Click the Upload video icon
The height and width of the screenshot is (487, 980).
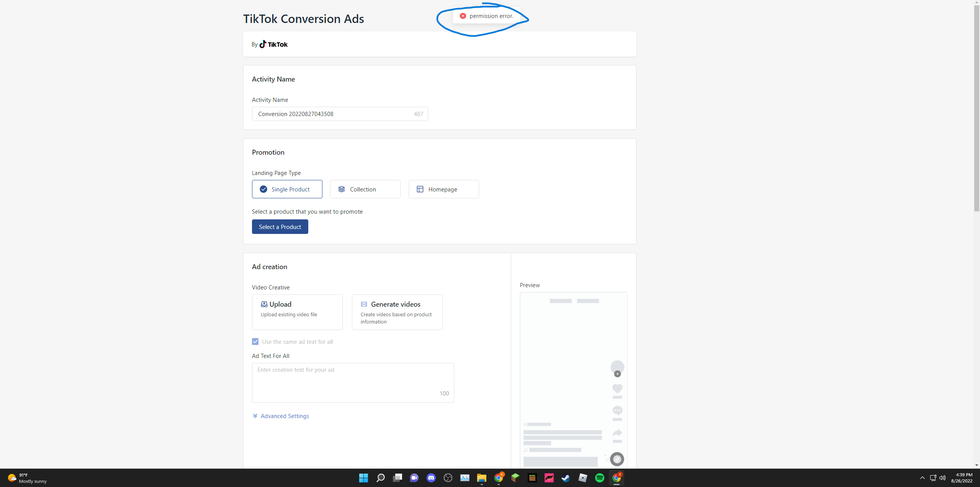[x=264, y=304]
